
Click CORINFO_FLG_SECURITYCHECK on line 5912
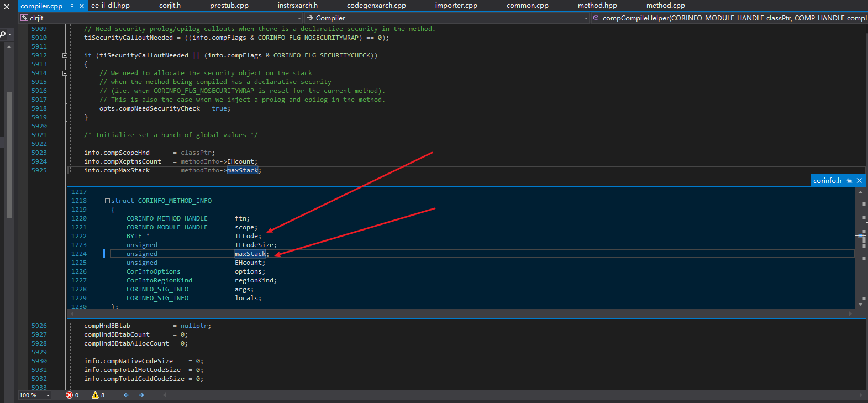point(323,55)
